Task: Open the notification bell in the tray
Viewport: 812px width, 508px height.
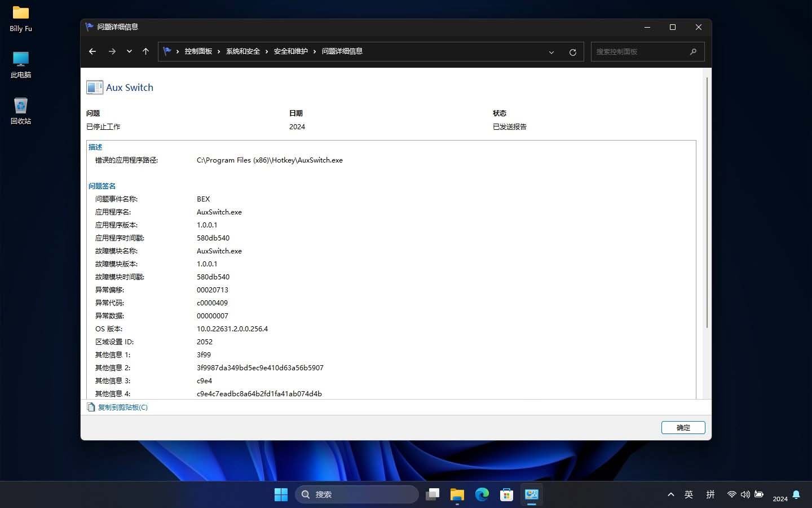Action: tap(797, 494)
